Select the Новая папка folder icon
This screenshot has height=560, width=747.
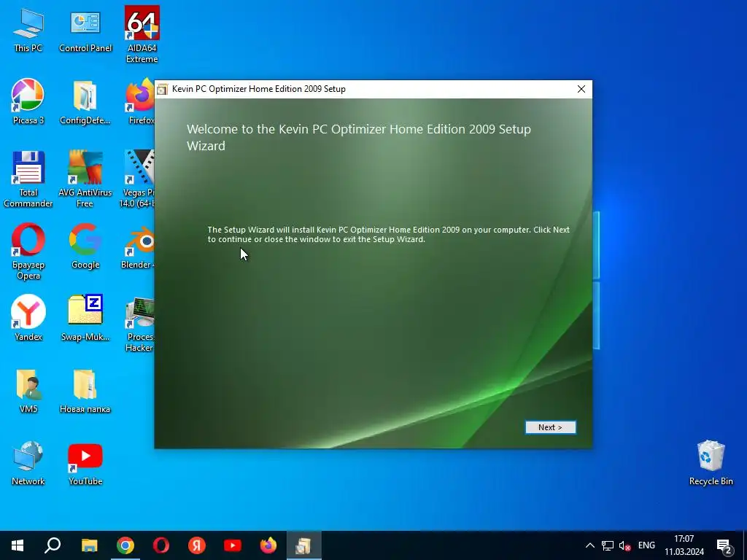point(85,391)
